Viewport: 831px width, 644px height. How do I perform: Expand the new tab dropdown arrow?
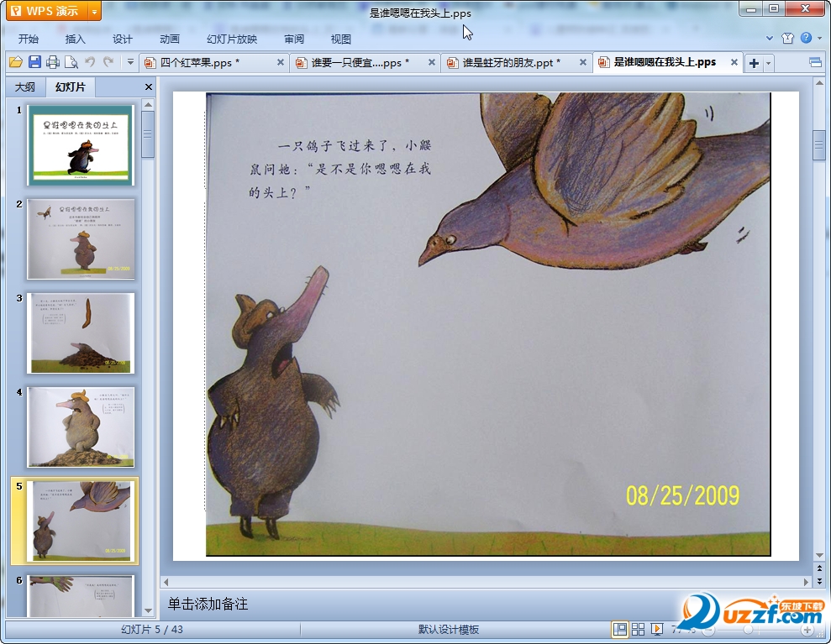click(x=768, y=64)
